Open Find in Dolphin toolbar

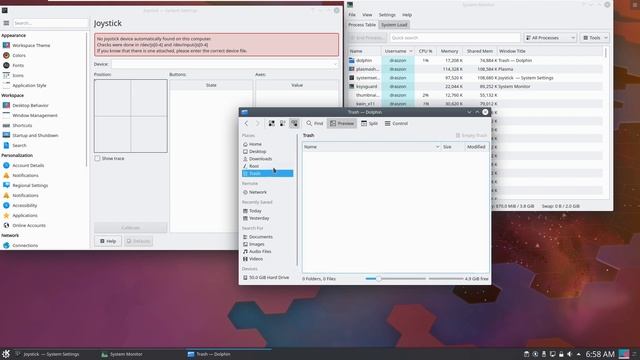click(315, 123)
